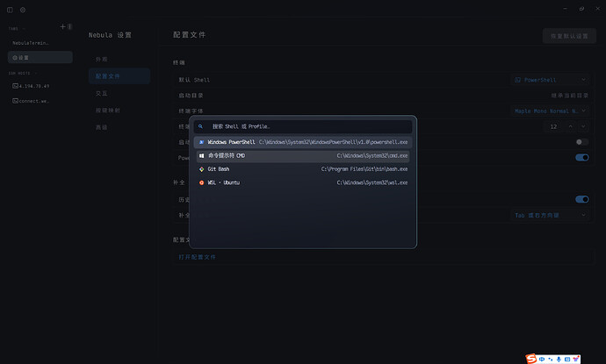Click the 继承当前目录 startup directory value
The height and width of the screenshot is (364, 606).
(570, 96)
